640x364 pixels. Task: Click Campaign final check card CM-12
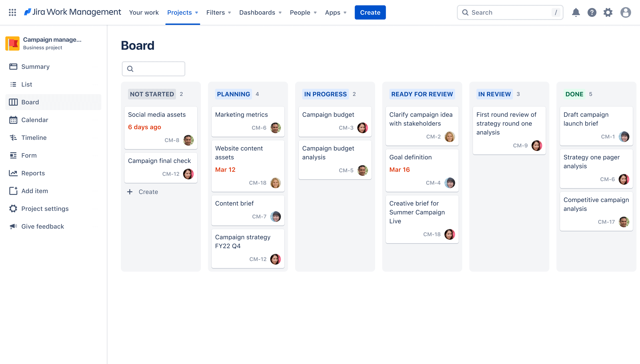pos(160,167)
